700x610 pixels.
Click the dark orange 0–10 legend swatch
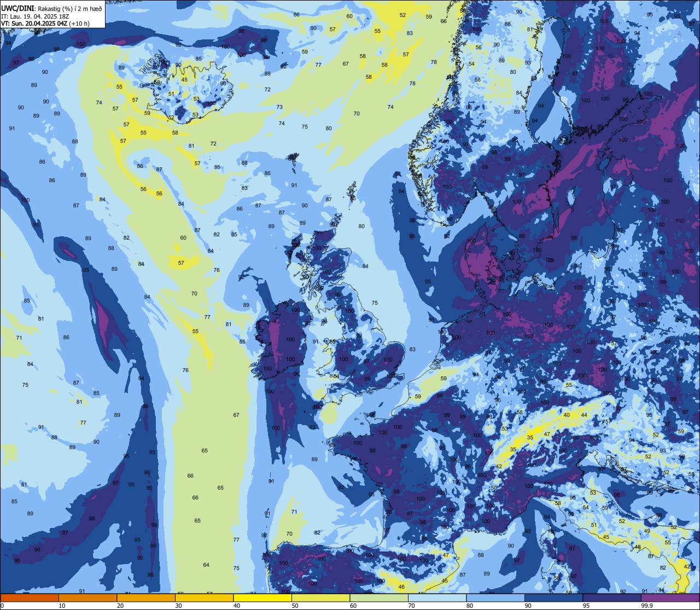click(30, 598)
